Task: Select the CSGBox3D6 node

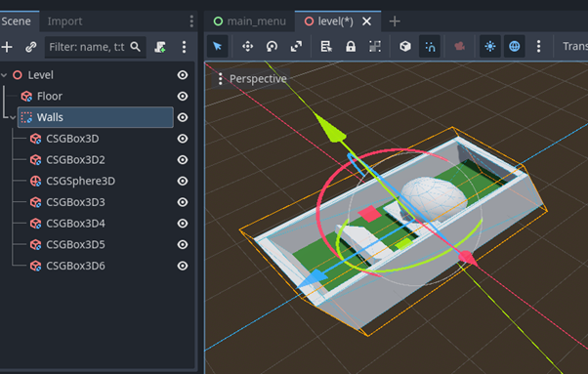Action: click(x=75, y=266)
